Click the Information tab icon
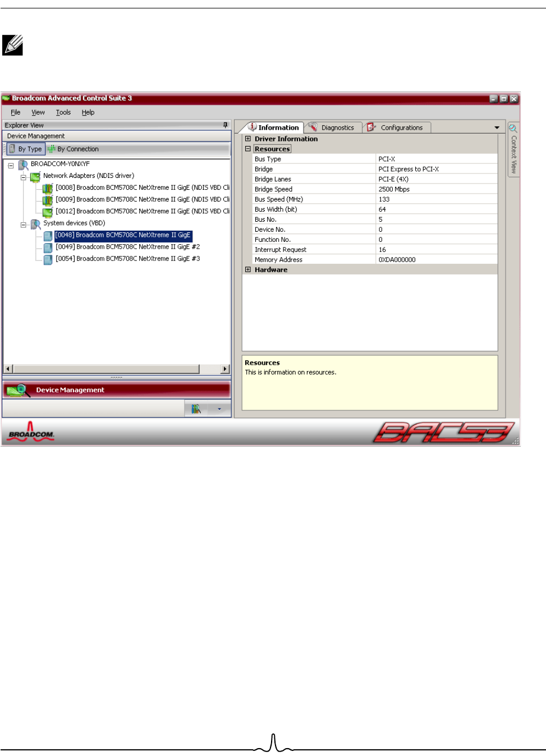This screenshot has height=756, width=546. coord(253,127)
